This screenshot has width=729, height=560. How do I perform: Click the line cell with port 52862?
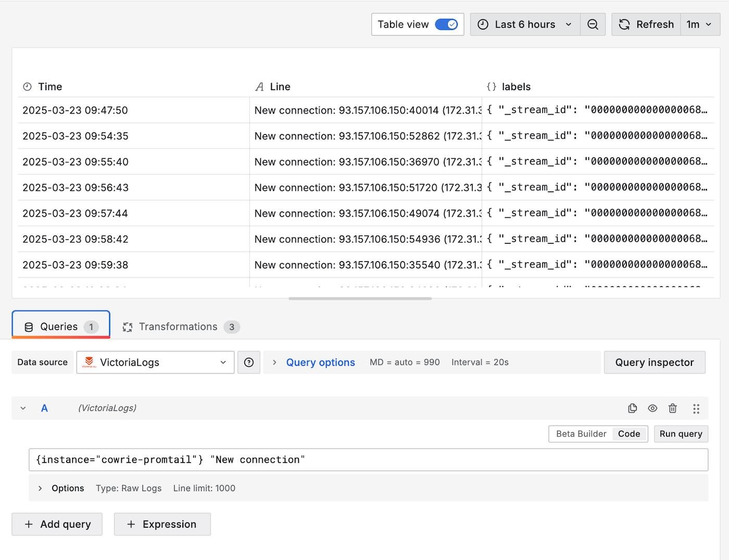[x=366, y=136]
